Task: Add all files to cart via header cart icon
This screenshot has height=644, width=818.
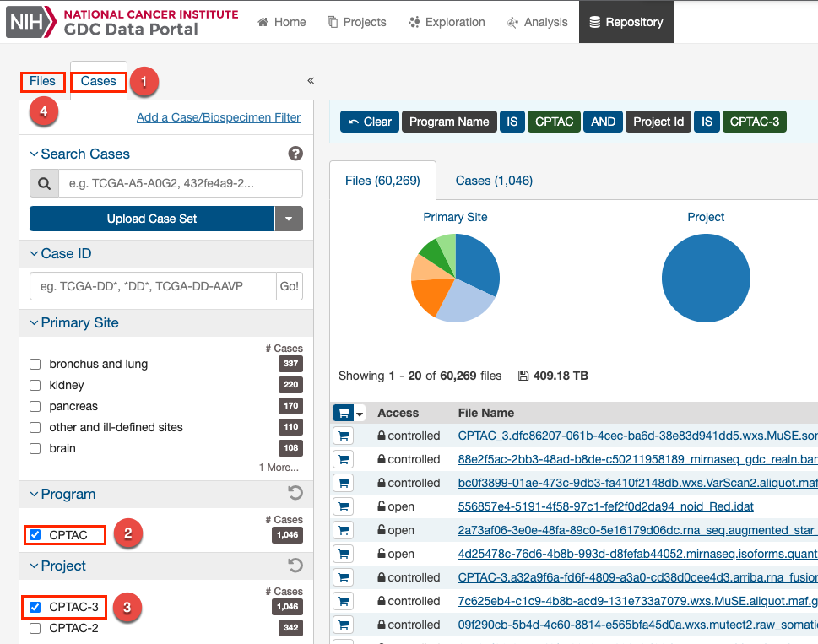Action: click(344, 413)
